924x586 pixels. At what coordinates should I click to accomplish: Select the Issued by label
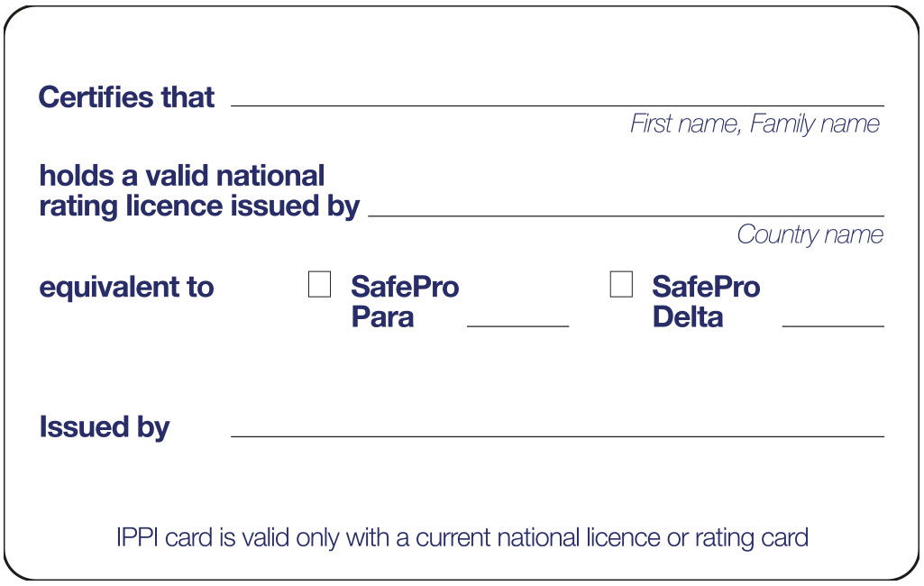pos(105,426)
